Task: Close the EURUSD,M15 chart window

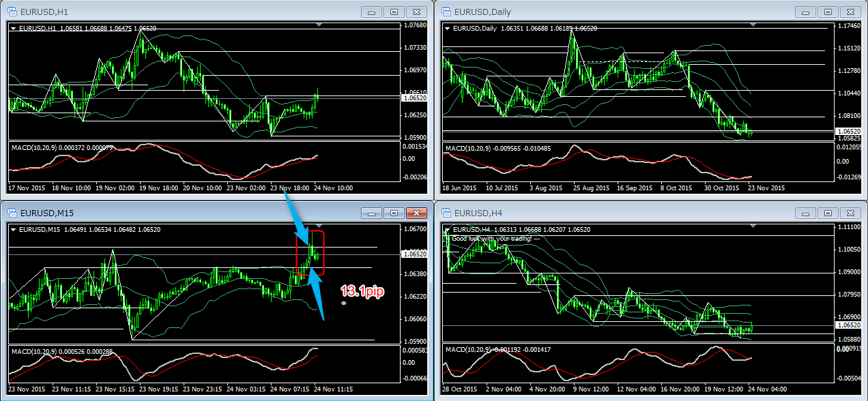Action: pos(416,213)
